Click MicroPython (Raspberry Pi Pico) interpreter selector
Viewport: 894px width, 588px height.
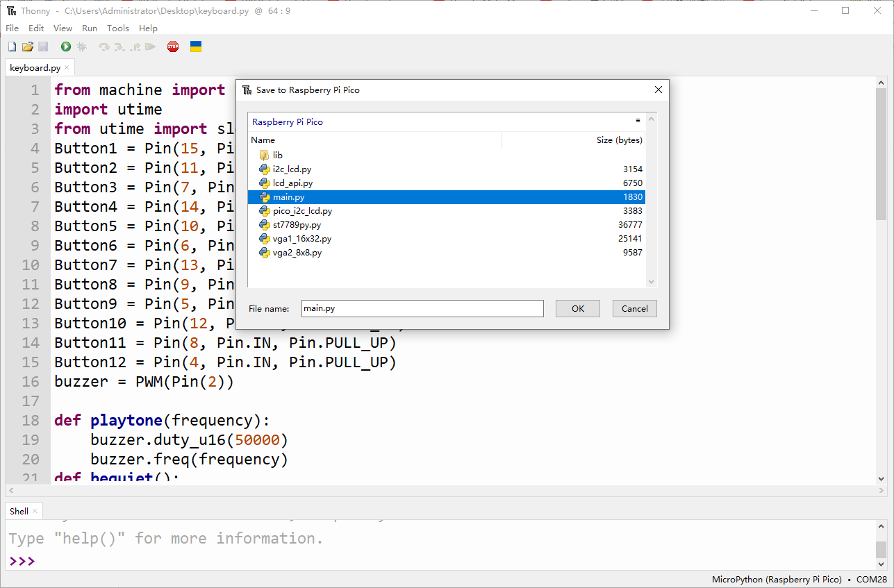777,579
